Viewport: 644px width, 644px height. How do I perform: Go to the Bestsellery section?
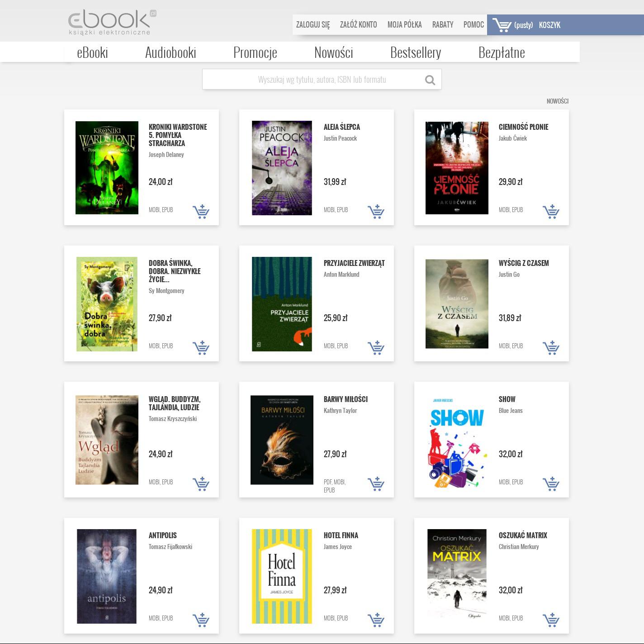point(415,52)
